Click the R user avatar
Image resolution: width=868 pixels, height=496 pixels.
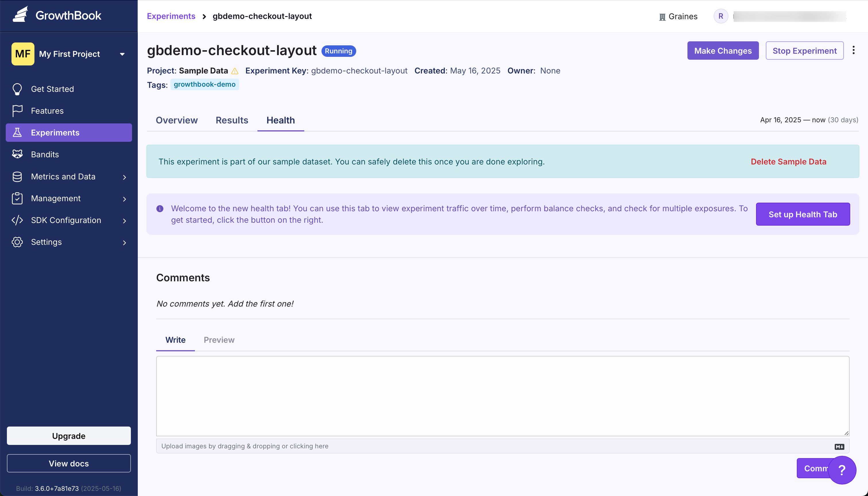pos(720,16)
